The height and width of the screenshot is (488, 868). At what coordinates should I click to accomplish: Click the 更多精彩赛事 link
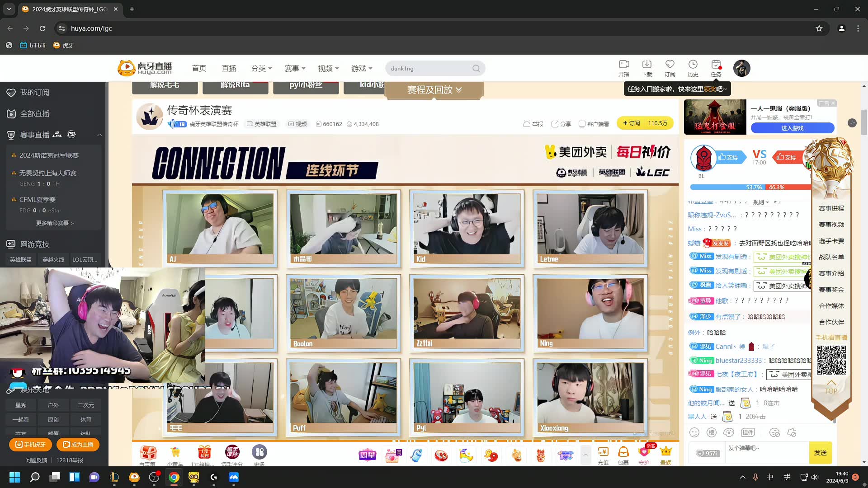[55, 223]
